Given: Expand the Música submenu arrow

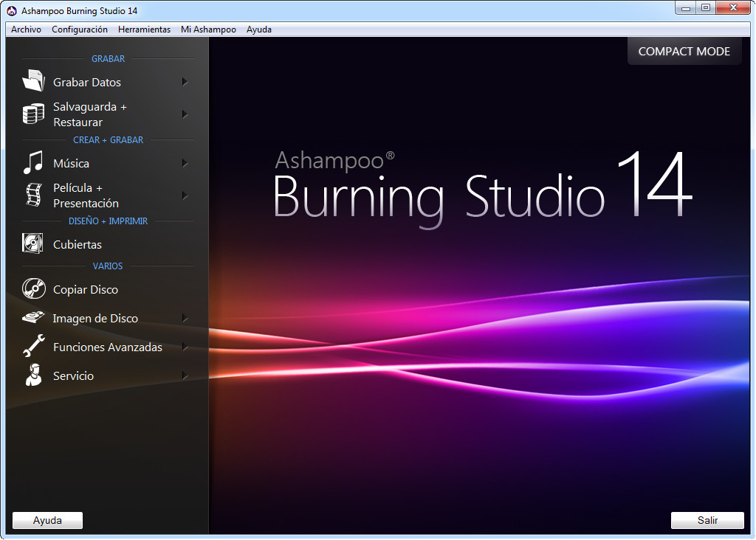Looking at the screenshot, I should [x=185, y=163].
